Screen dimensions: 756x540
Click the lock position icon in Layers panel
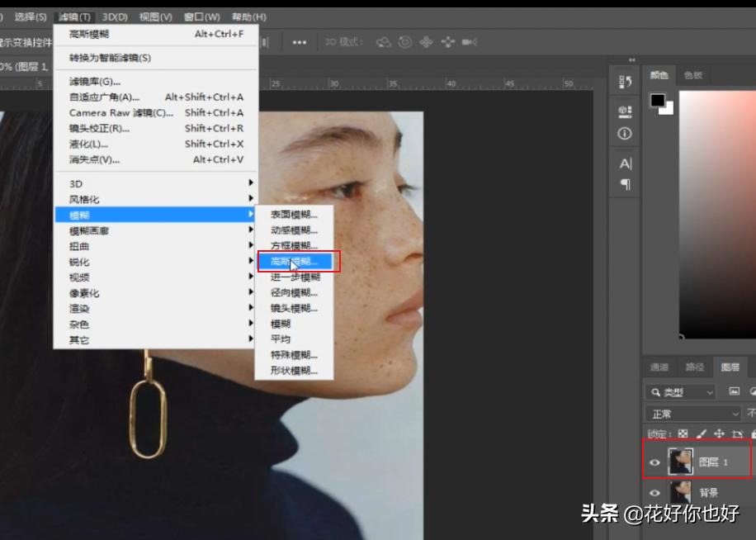pos(720,433)
